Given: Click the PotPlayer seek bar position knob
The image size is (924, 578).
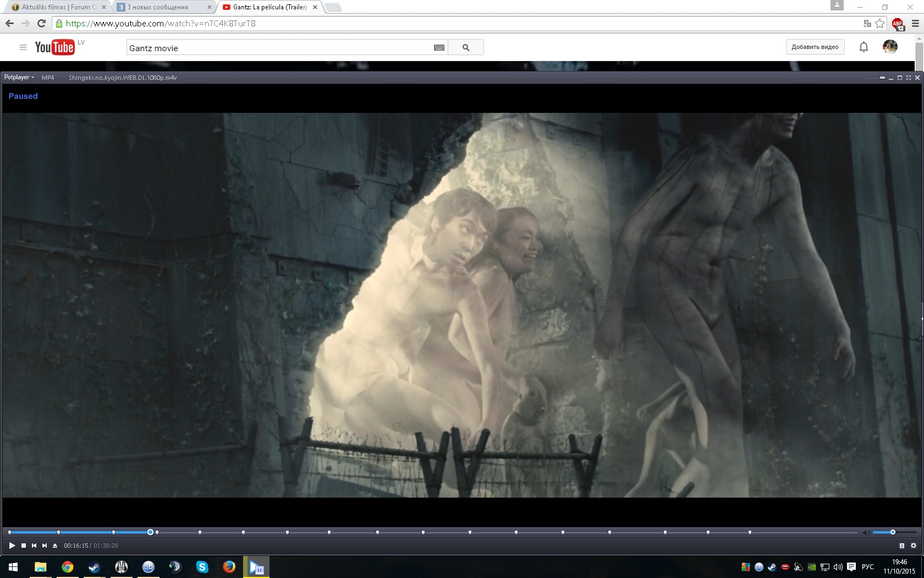Looking at the screenshot, I should click(150, 532).
